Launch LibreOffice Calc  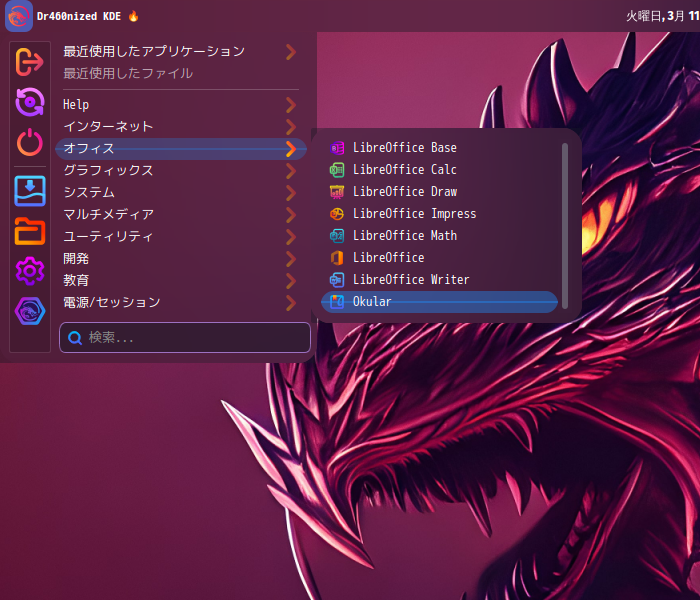pyautogui.click(x=439, y=170)
